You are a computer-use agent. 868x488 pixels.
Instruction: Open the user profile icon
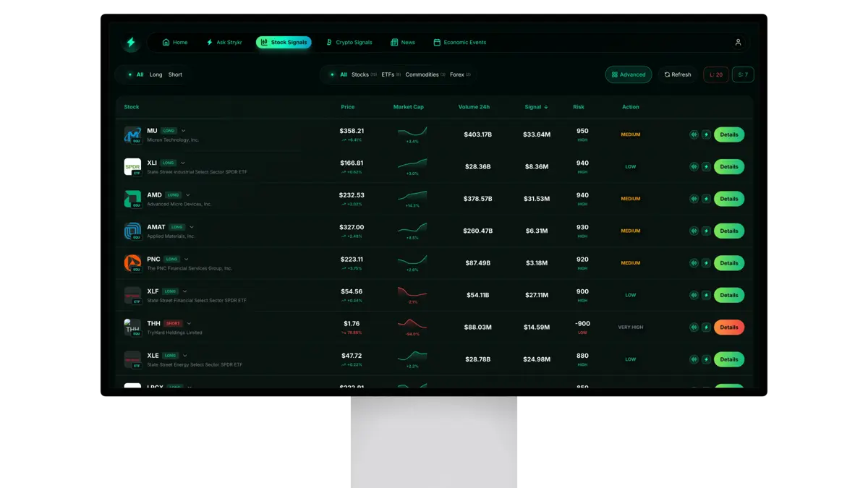[x=738, y=42]
